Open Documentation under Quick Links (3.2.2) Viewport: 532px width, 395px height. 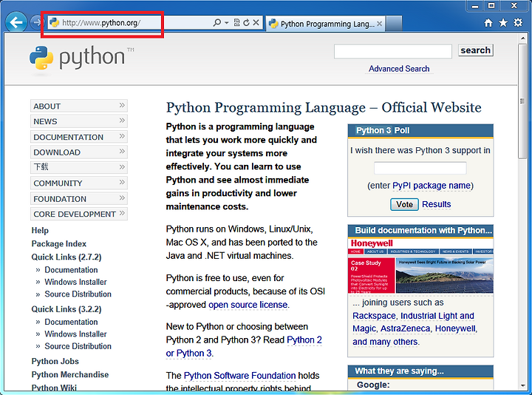click(71, 322)
